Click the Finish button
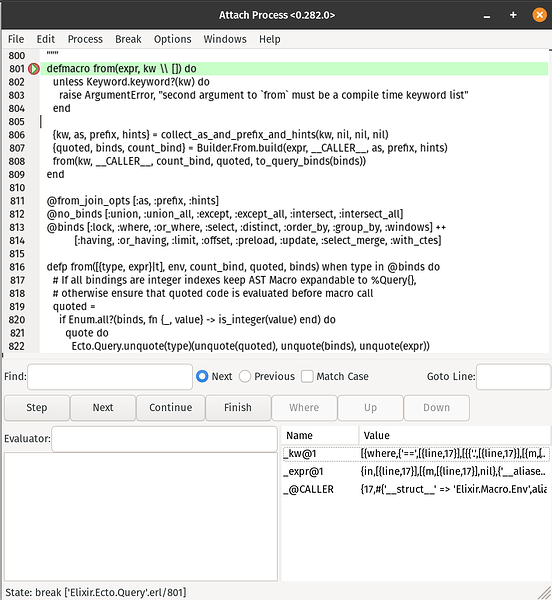This screenshot has height=600, width=552. (x=238, y=408)
